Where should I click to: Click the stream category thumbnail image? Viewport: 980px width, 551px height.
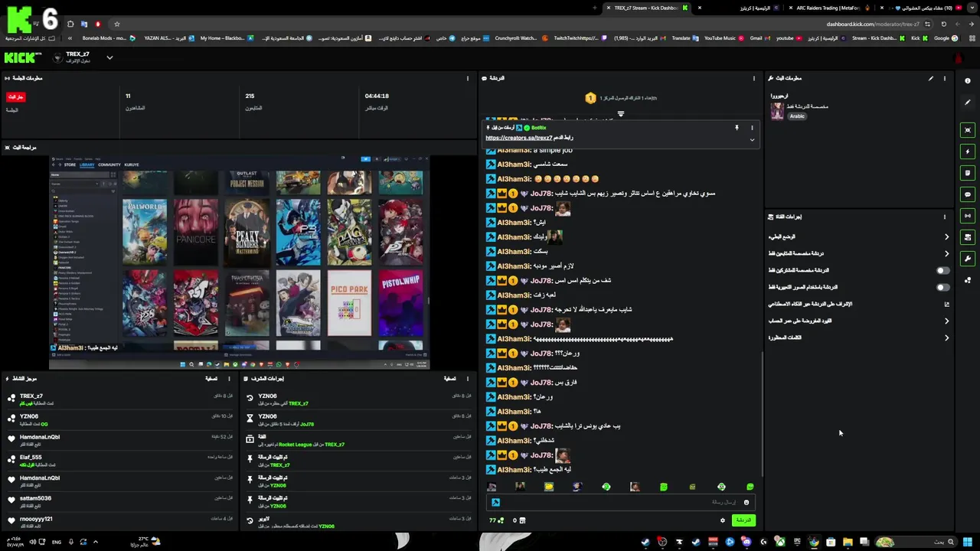[x=777, y=111]
